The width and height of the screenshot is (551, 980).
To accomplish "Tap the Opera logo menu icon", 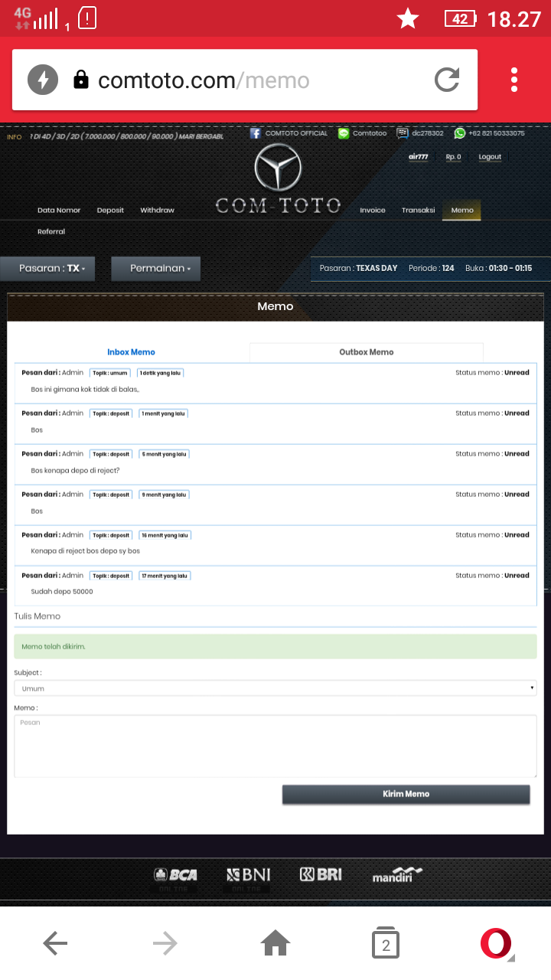I will [496, 943].
